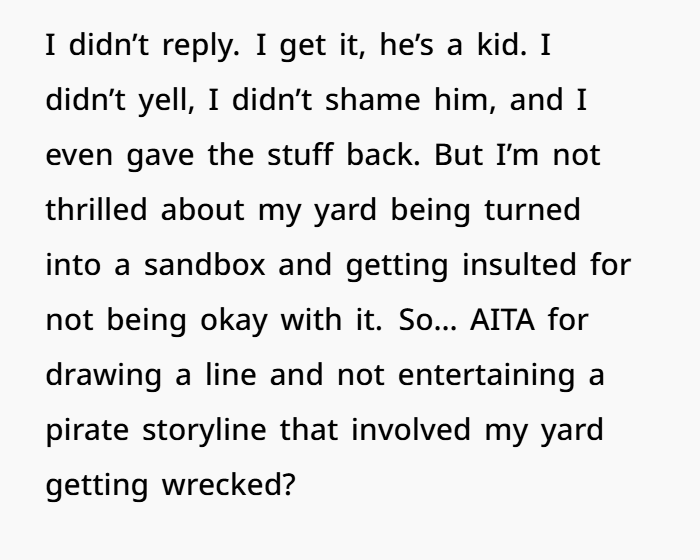Click the word "insulted"
Viewport: 700px width, 560px height.
(x=519, y=264)
